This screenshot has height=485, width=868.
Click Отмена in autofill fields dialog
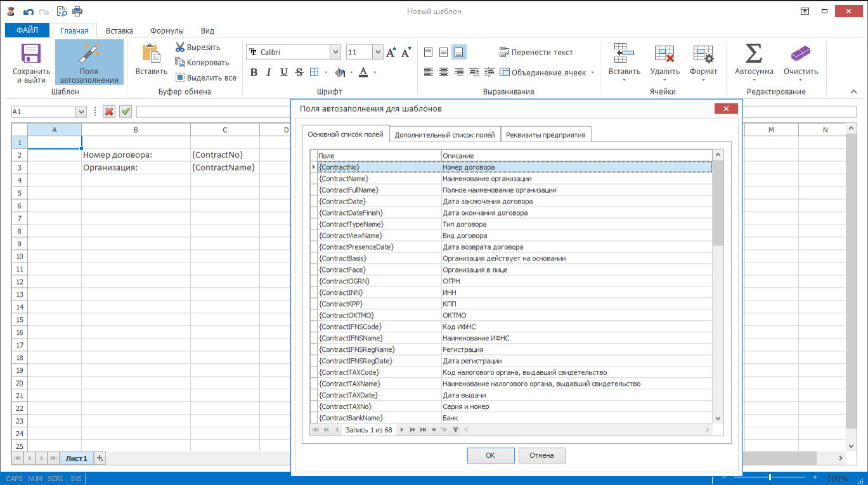542,455
